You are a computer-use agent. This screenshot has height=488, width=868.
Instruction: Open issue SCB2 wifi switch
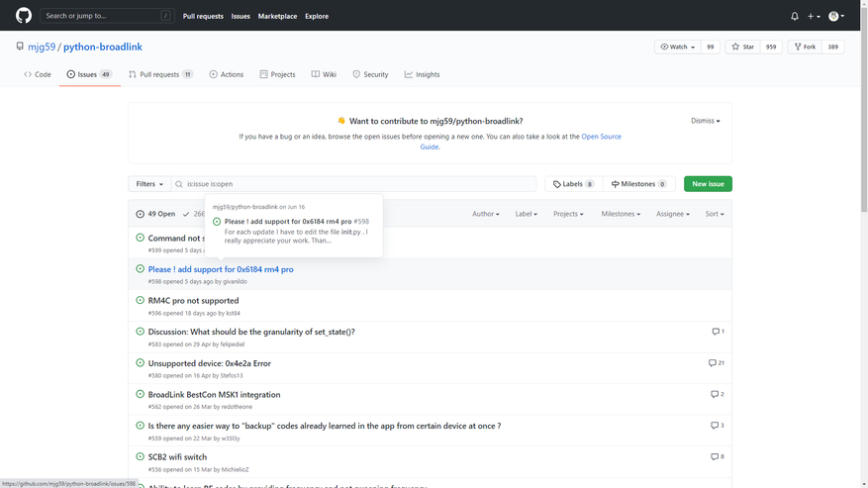tap(177, 457)
